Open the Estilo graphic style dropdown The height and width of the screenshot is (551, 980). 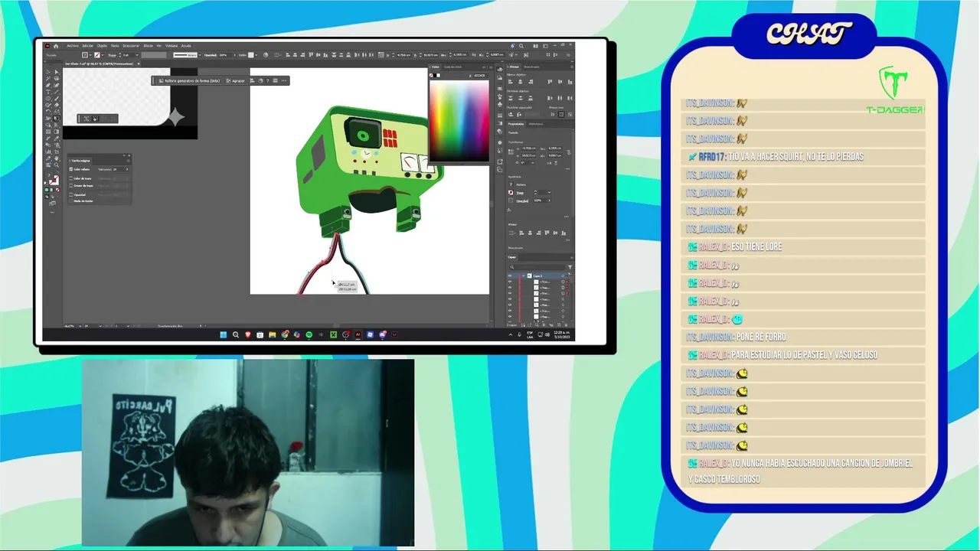click(x=256, y=55)
